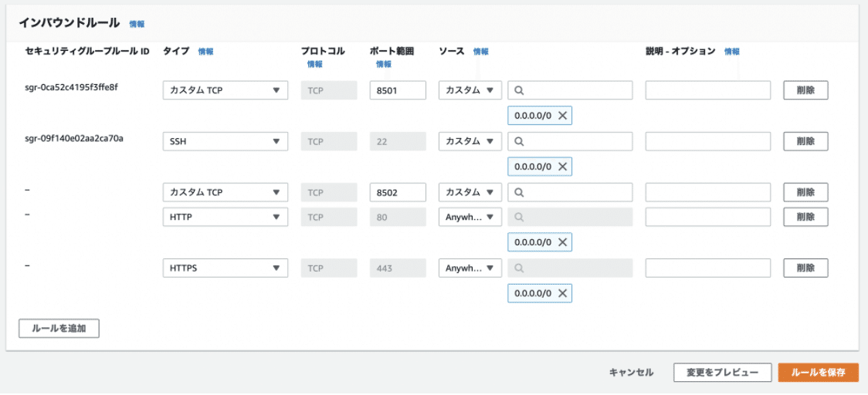Viewport: 868px width, 395px height.
Task: Open the 情報 link beside タイプ header
Action: (206, 52)
